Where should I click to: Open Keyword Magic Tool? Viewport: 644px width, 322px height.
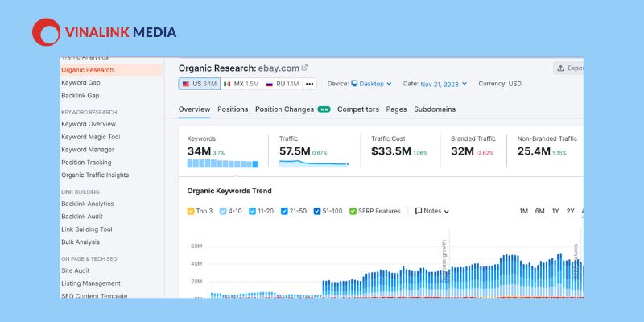click(x=91, y=137)
